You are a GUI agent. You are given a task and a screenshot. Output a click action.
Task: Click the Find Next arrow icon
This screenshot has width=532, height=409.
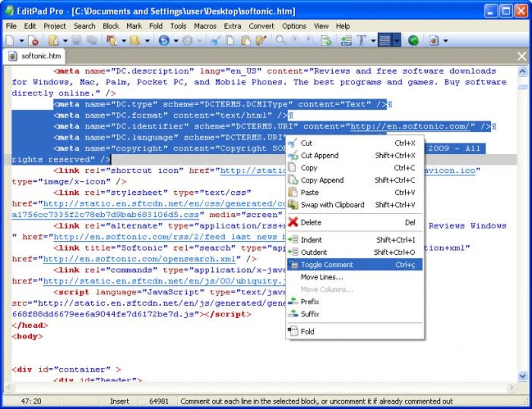click(295, 39)
